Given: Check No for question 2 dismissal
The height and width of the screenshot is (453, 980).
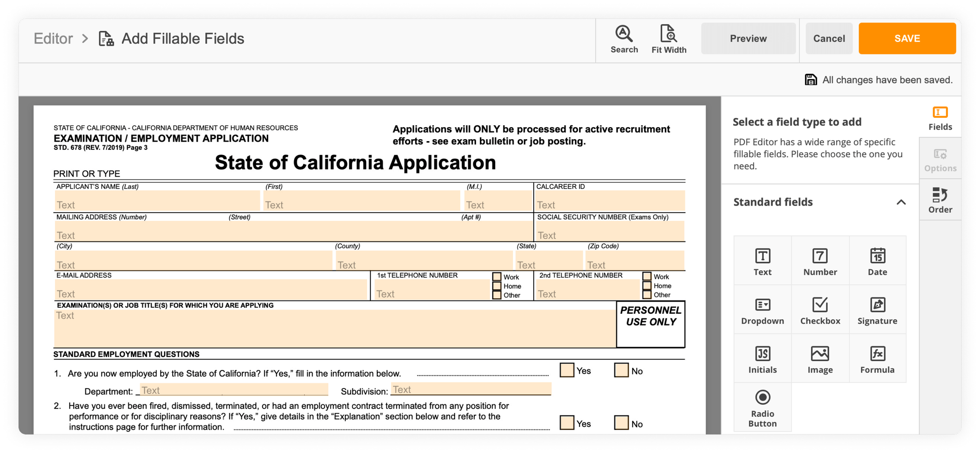Looking at the screenshot, I should tap(621, 422).
